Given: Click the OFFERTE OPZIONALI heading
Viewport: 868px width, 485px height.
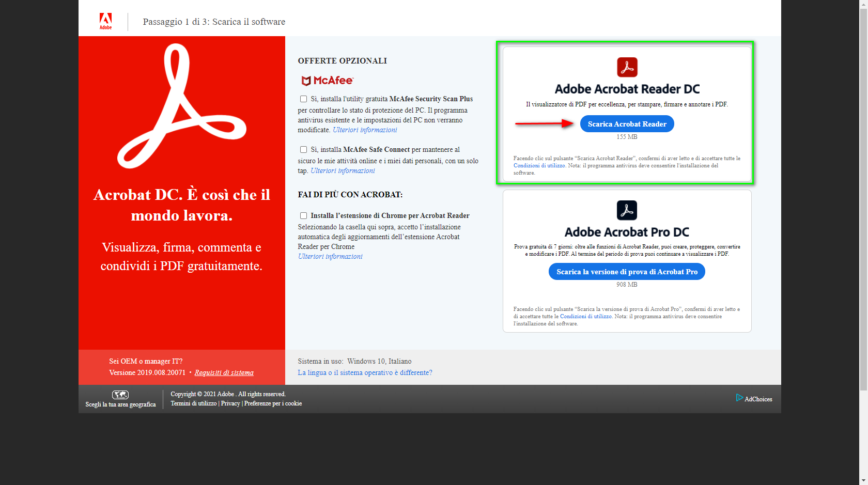Looking at the screenshot, I should pyautogui.click(x=342, y=61).
